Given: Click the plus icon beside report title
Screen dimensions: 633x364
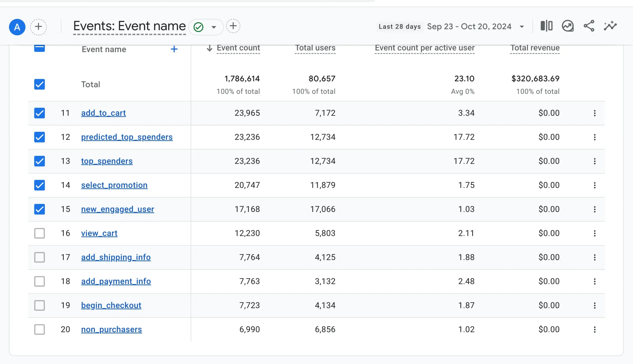Looking at the screenshot, I should click(233, 26).
